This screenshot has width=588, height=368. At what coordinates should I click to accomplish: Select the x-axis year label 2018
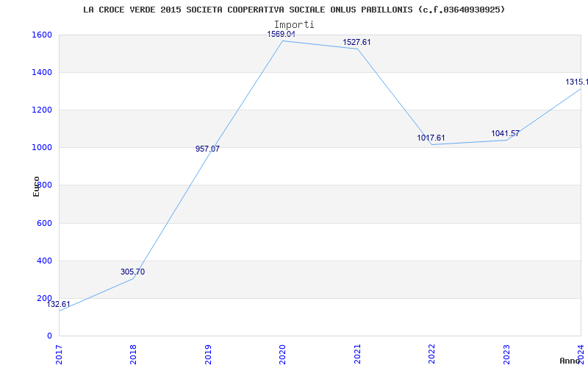[x=134, y=354]
